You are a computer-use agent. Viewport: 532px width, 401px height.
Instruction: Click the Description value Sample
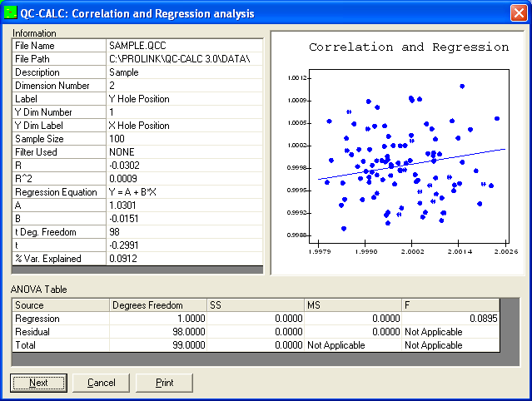coord(184,72)
